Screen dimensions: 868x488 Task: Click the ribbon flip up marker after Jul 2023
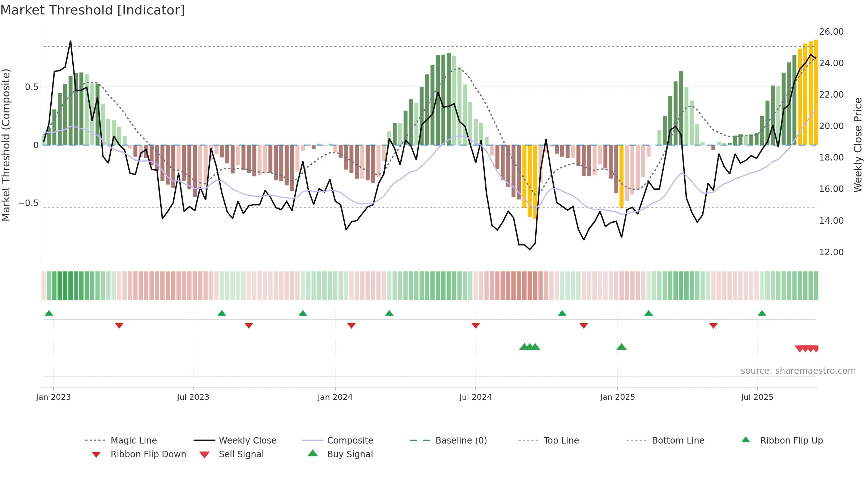point(222,313)
